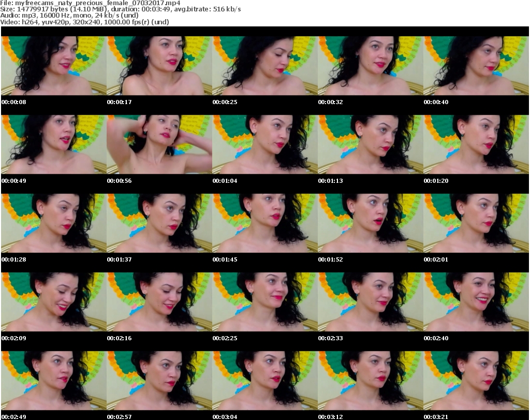The height and width of the screenshot is (420, 530).
Task: Click the thumbnail timestamped 00:03:12
Action: point(371,381)
